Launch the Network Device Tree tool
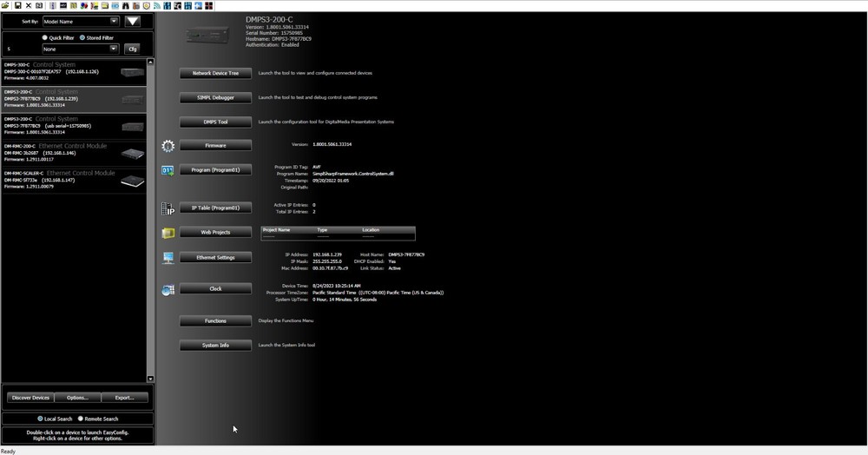Viewport: 868px width, 455px height. click(x=215, y=73)
